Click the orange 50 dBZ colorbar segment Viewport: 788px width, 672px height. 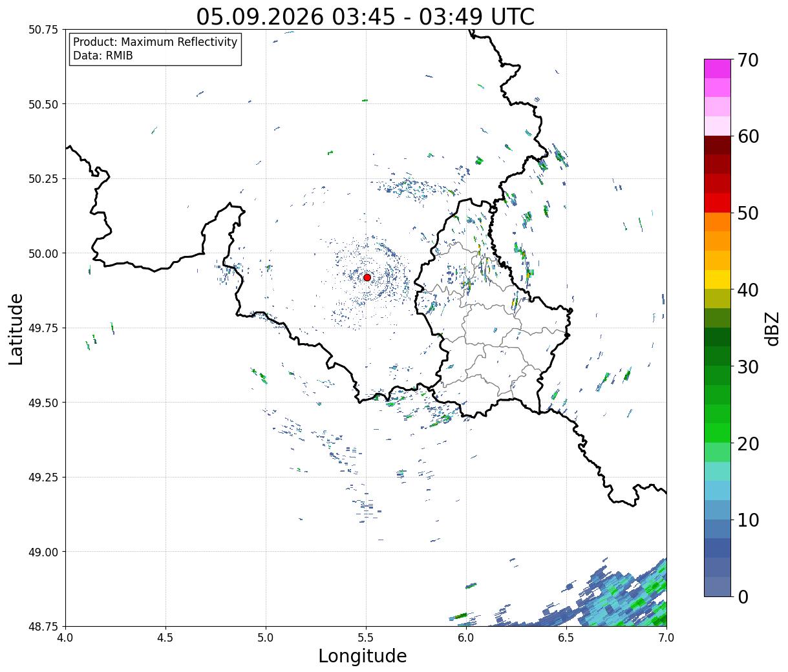pos(718,222)
